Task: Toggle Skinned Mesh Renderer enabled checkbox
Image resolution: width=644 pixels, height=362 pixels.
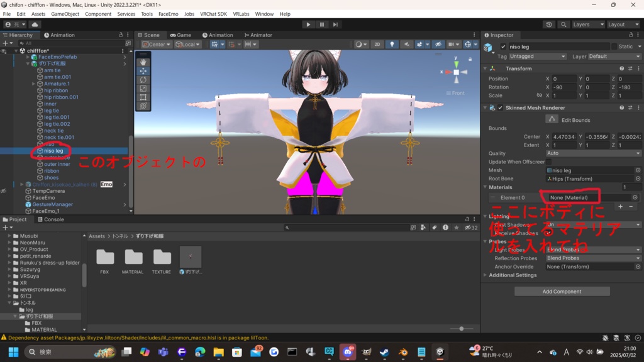Action: pos(500,107)
